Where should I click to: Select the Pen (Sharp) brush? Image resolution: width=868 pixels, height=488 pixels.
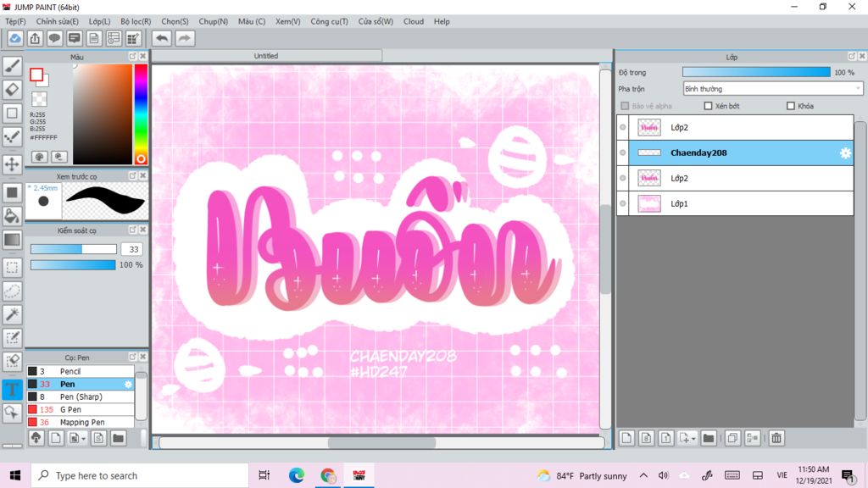(81, 396)
